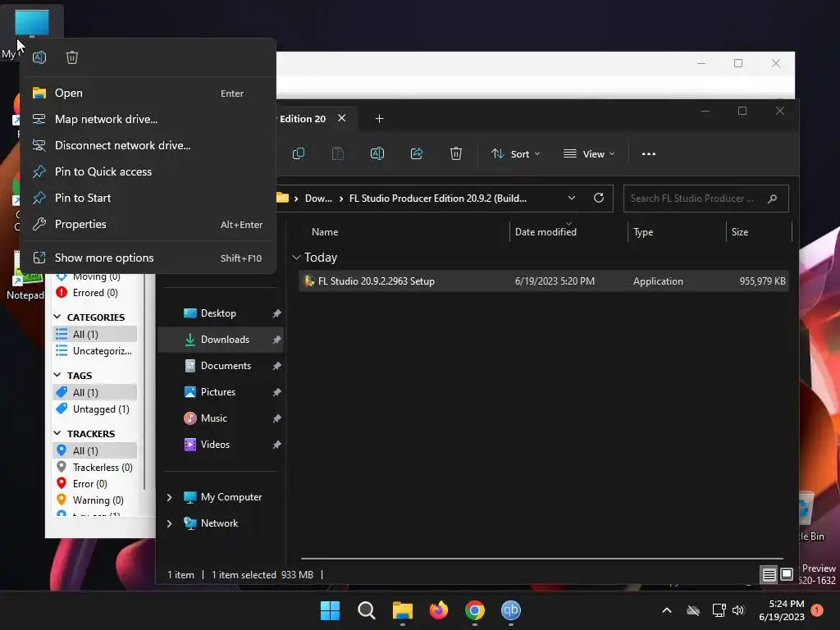
Task: Select Untagged (1) in qBittorrent
Action: [x=95, y=409]
